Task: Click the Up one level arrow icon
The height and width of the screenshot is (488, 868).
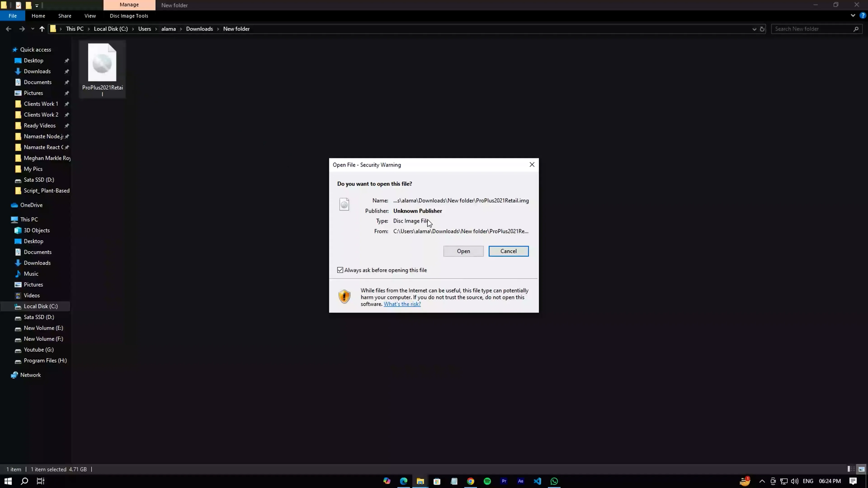Action: point(42,29)
